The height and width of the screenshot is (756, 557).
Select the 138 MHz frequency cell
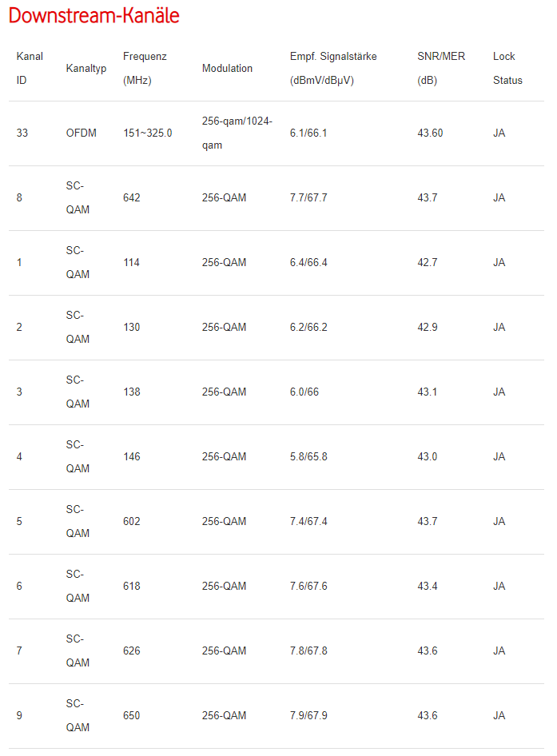132,392
